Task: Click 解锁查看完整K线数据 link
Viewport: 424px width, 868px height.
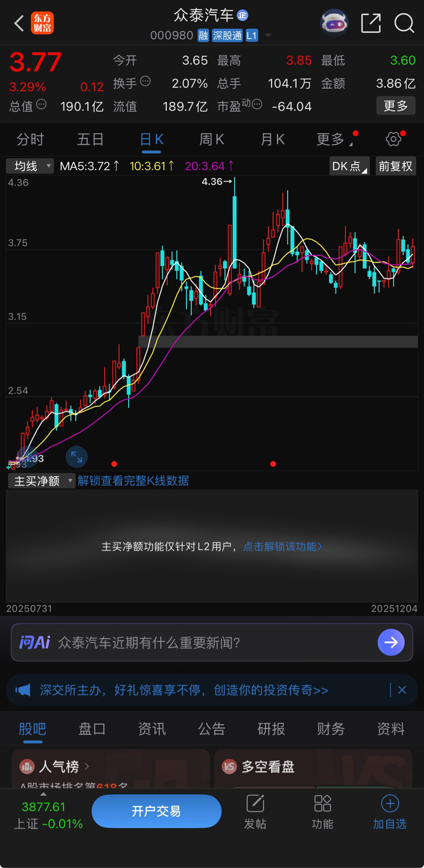Action: (134, 481)
